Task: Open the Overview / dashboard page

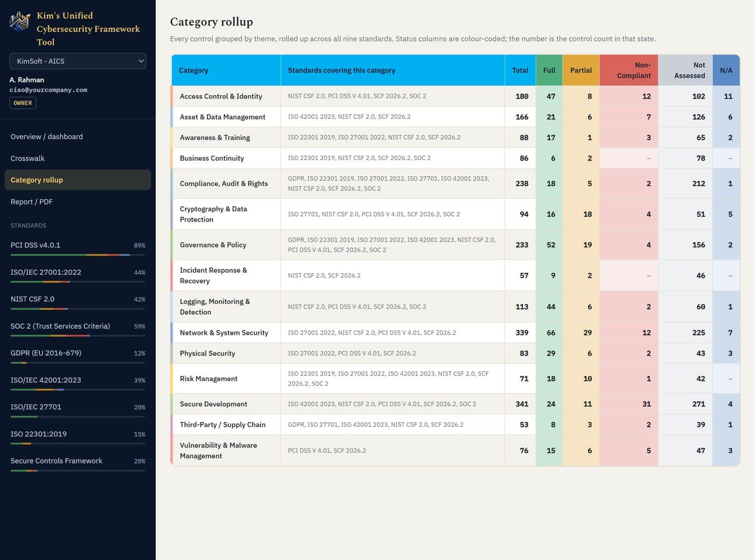Action: point(78,136)
